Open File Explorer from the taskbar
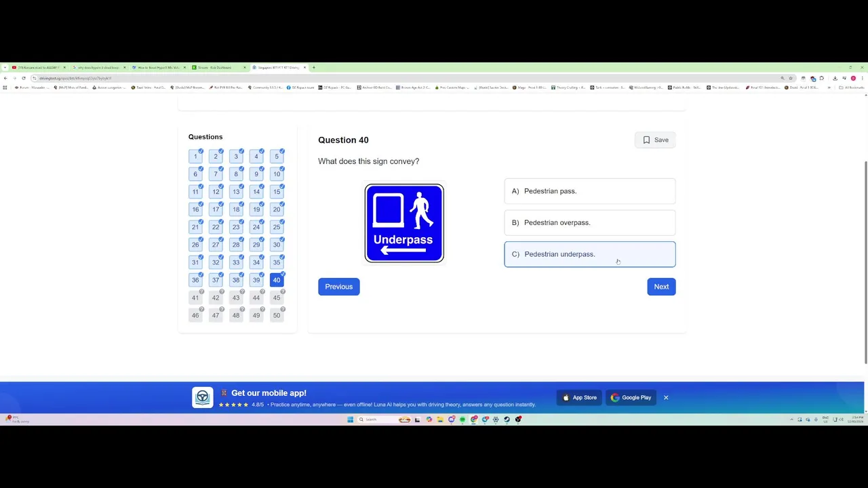The image size is (868, 488). pos(440,420)
